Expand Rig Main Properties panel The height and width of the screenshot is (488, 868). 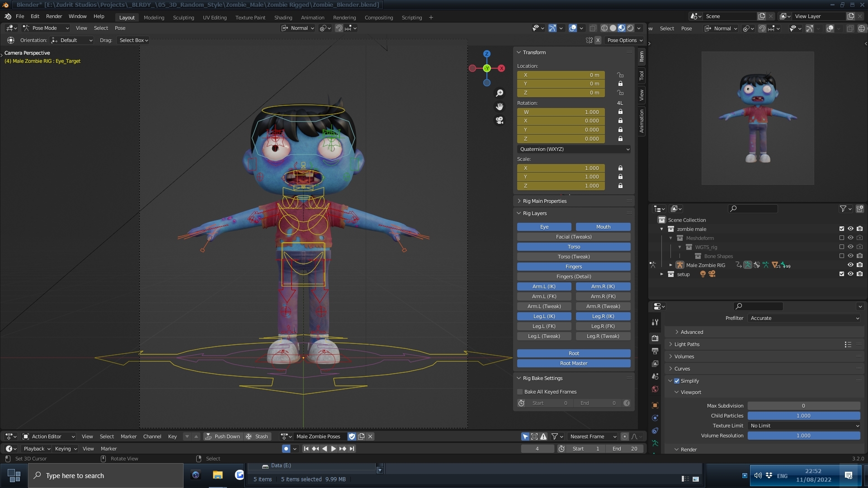(x=544, y=201)
